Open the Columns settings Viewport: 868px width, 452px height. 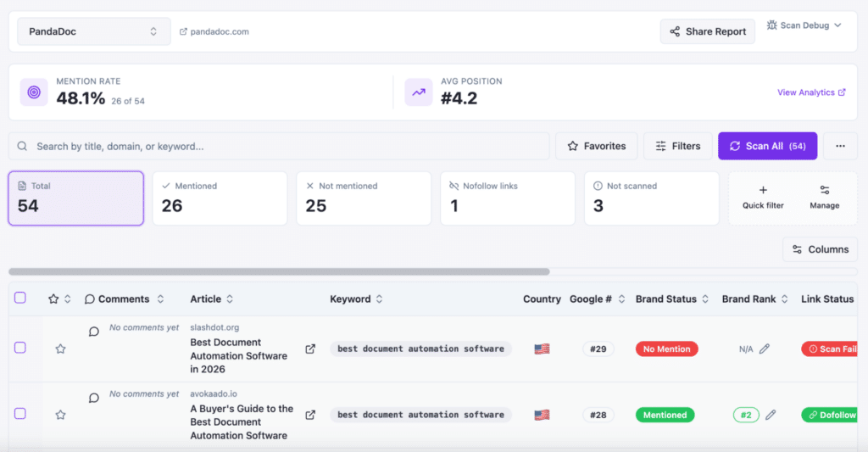820,249
